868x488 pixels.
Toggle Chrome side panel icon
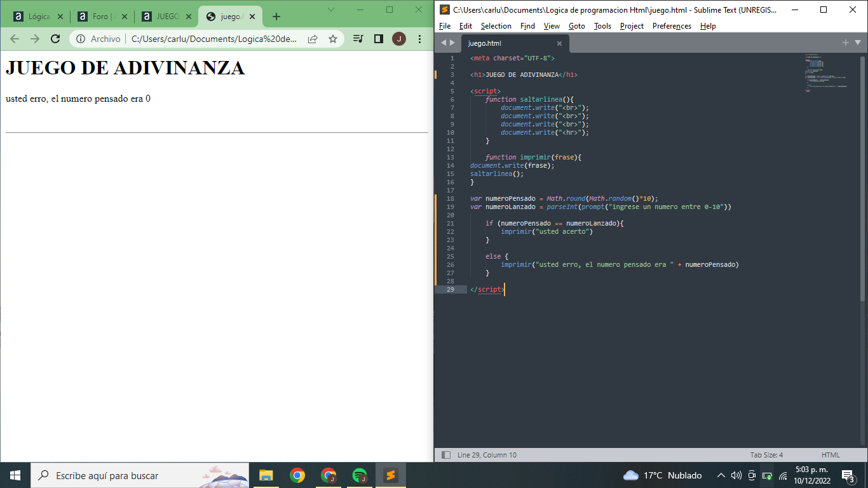click(x=379, y=39)
